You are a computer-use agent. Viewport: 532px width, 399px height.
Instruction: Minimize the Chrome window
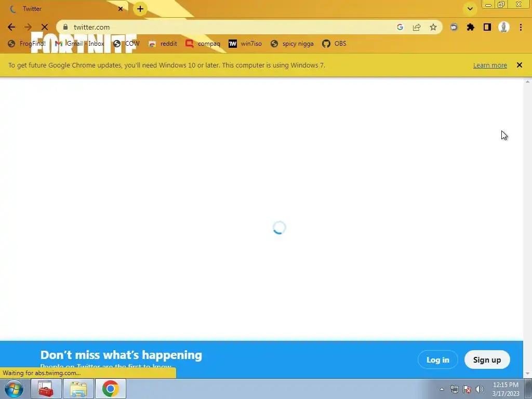(x=488, y=5)
